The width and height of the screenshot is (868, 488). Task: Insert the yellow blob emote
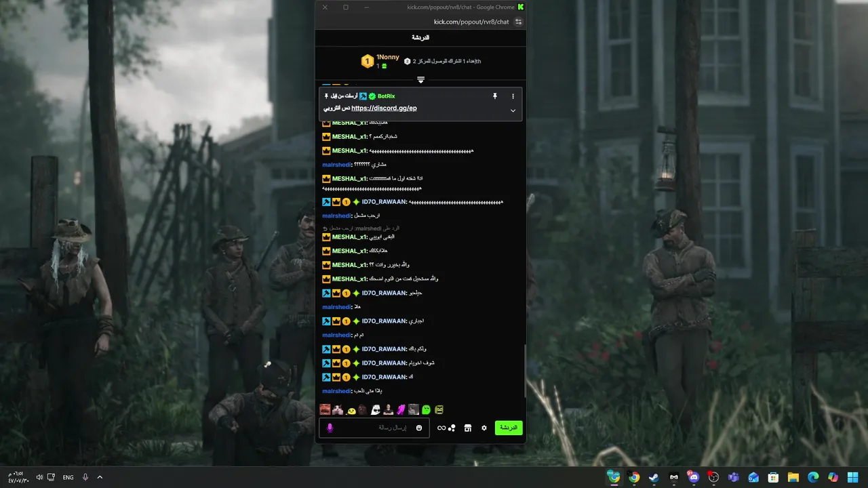(x=351, y=410)
